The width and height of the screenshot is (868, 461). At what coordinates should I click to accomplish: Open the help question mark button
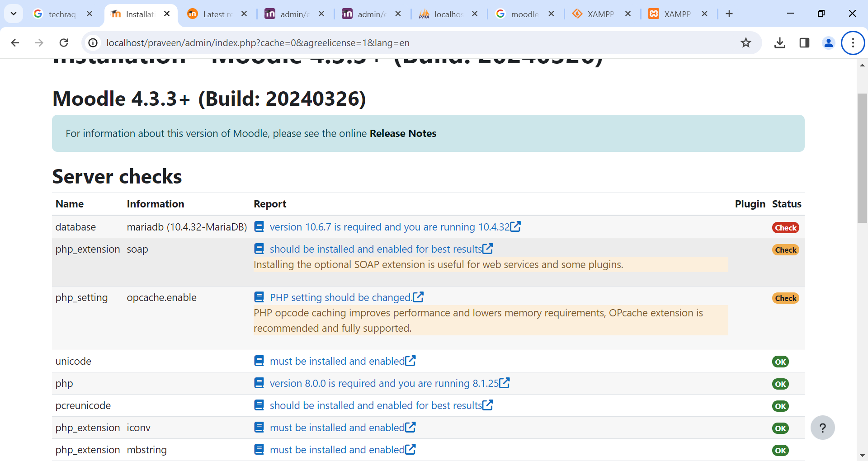tap(822, 428)
